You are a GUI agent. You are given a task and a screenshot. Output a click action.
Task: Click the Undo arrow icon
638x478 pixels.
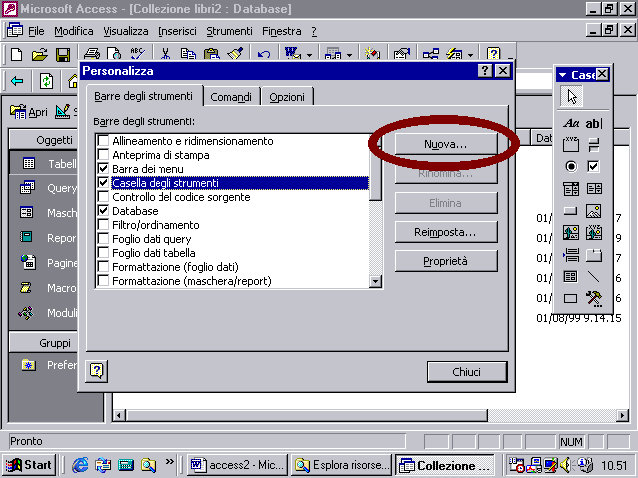(x=264, y=54)
